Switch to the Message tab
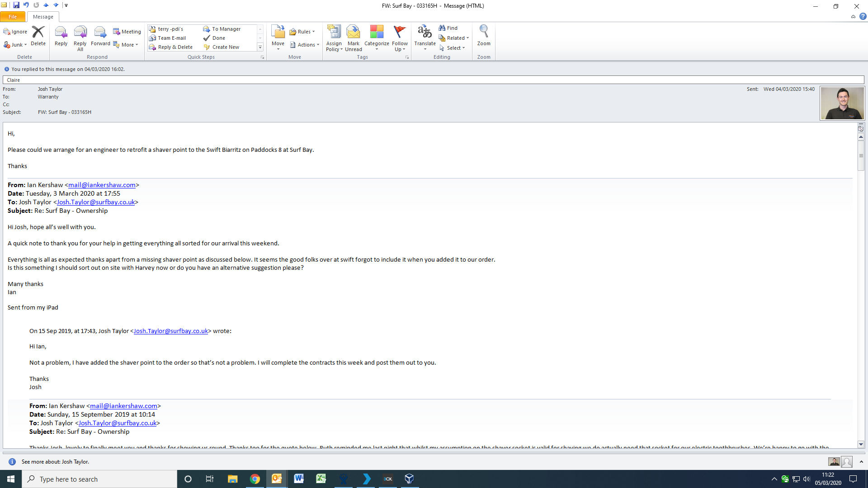 pos(43,17)
